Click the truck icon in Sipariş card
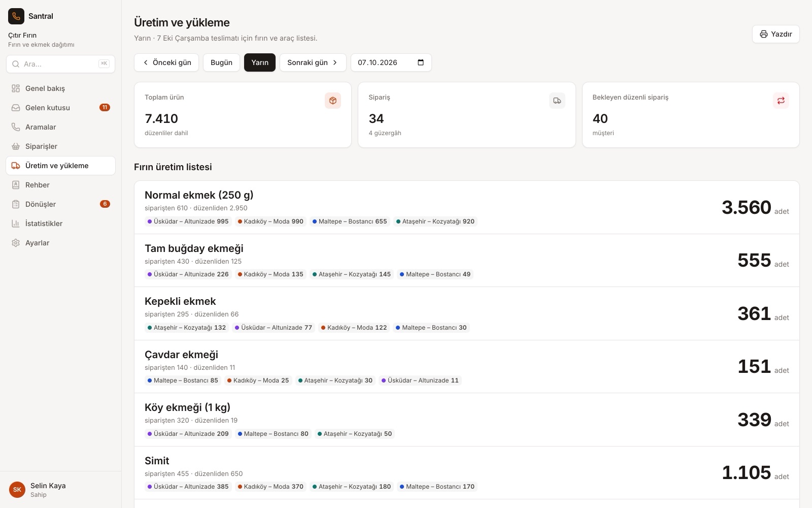Screen dimensions: 812x508 pos(557,101)
